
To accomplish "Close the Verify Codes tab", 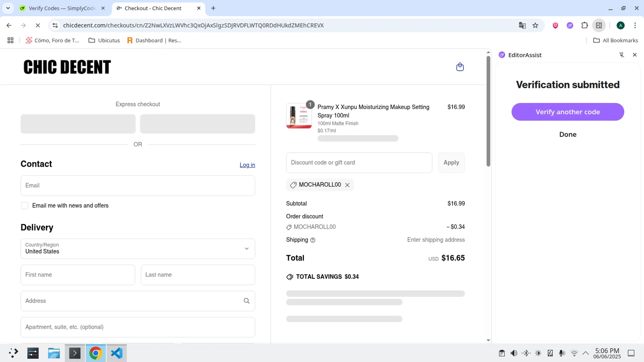I will click(103, 8).
